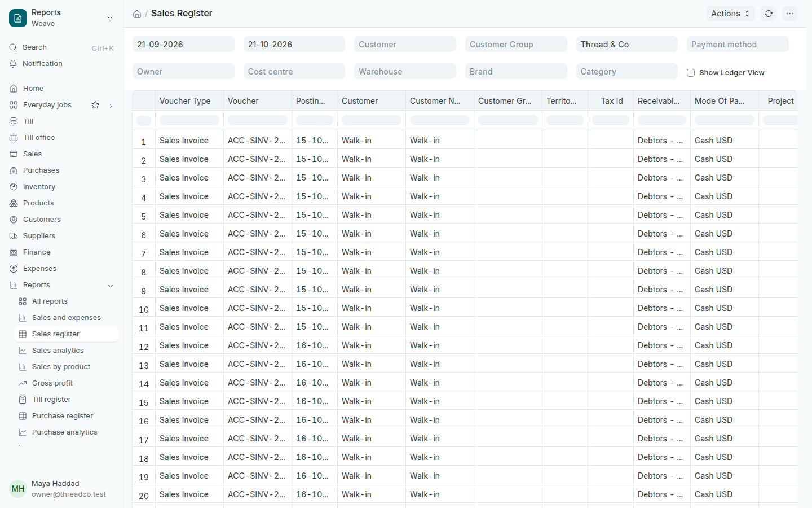The height and width of the screenshot is (508, 812).
Task: Favorite Everyday jobs with the star icon
Action: point(95,105)
